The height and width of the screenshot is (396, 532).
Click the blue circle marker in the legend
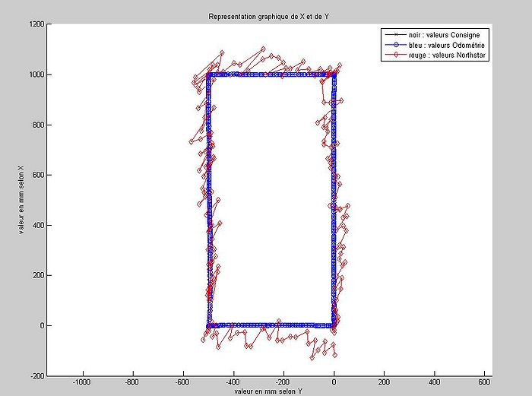point(394,44)
